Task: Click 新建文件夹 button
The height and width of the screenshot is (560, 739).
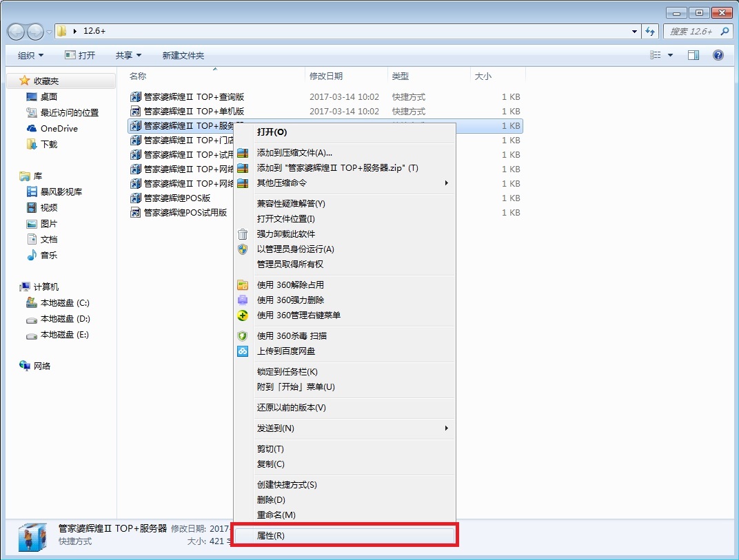Action: [183, 56]
